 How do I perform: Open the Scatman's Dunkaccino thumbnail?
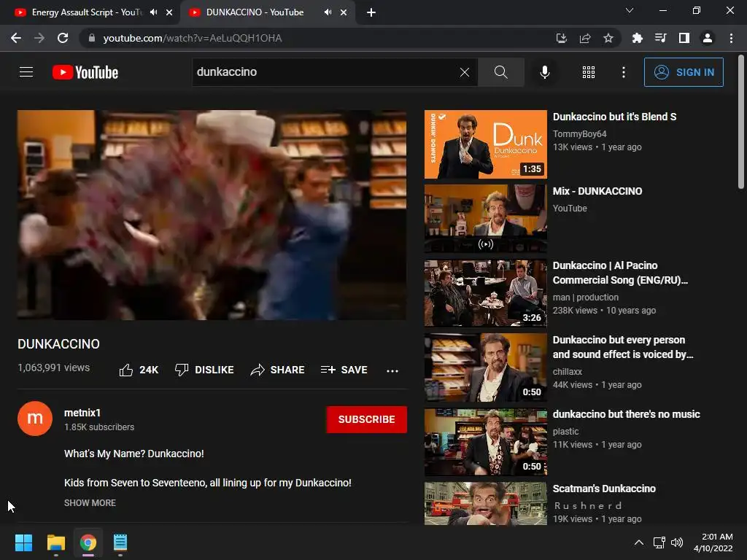[485, 503]
